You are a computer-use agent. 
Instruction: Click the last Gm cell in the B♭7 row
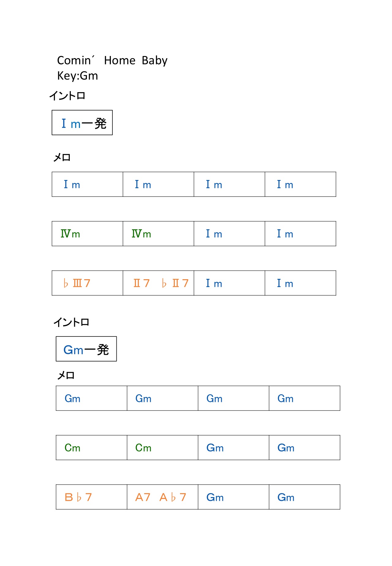[x=304, y=497]
